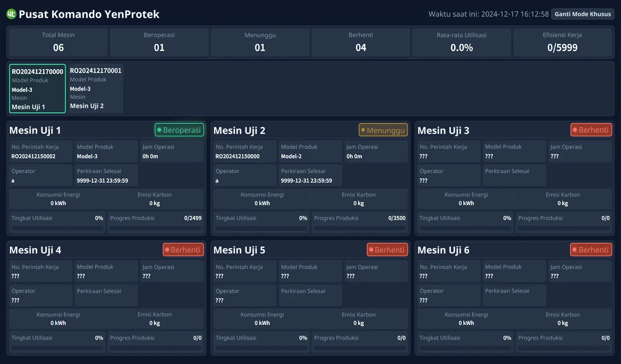Click the Beroperasi count tile showing 01
Image resolution: width=621 pixels, height=364 pixels.
[159, 42]
